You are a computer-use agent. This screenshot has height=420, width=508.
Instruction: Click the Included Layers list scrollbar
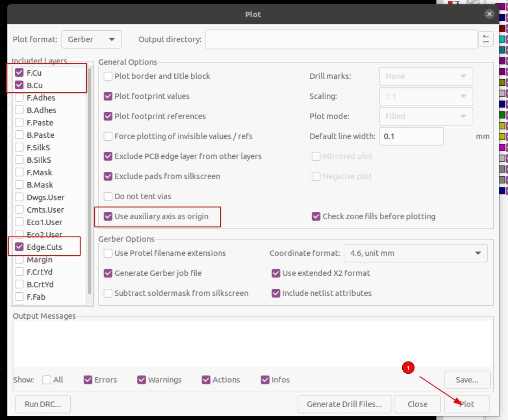(x=89, y=181)
